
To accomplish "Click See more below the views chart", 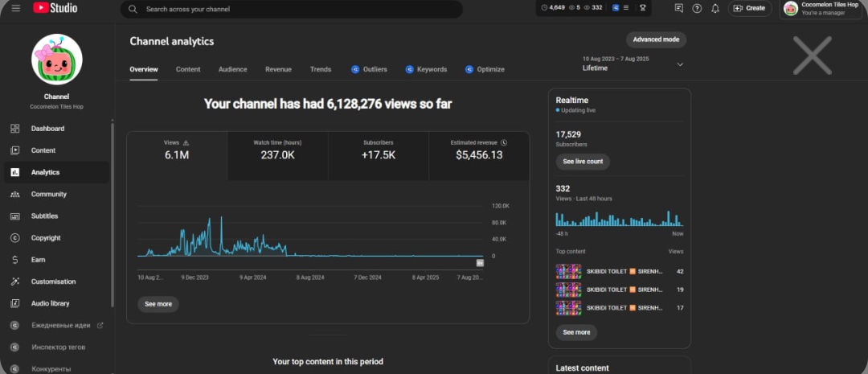I will (x=158, y=304).
